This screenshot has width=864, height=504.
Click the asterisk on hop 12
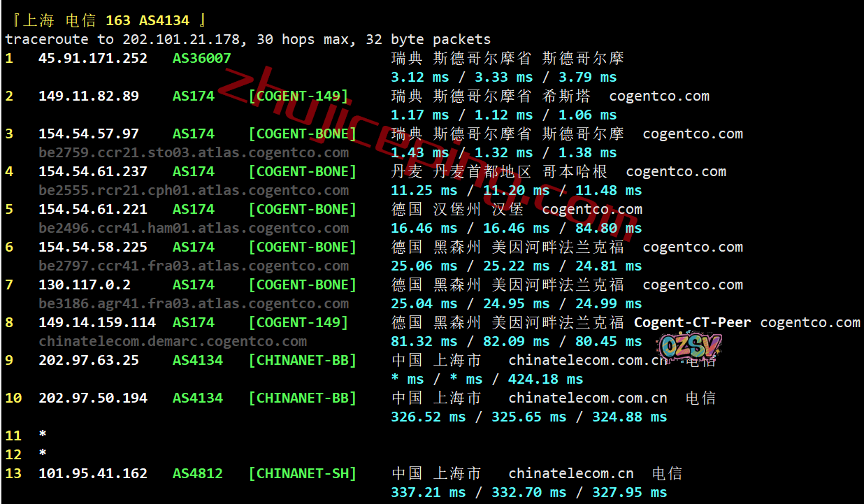43,454
